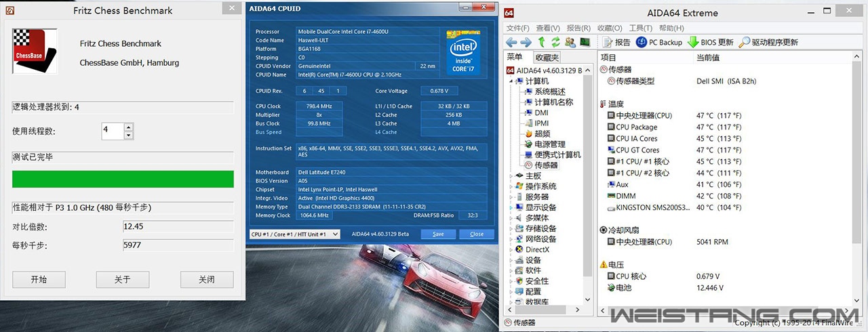Image resolution: width=868 pixels, height=332 pixels.
Task: Open the 帮助(H) menu
Action: pos(671,28)
